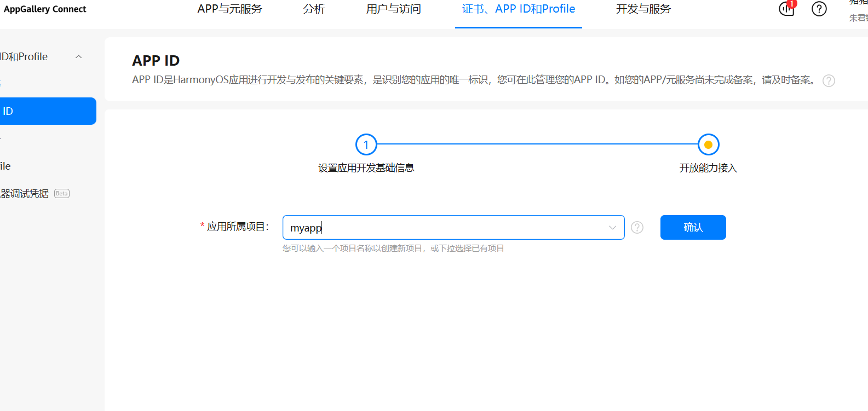Screen dimensions: 868x411
Task: Click the APP ID page heading
Action: (x=156, y=60)
